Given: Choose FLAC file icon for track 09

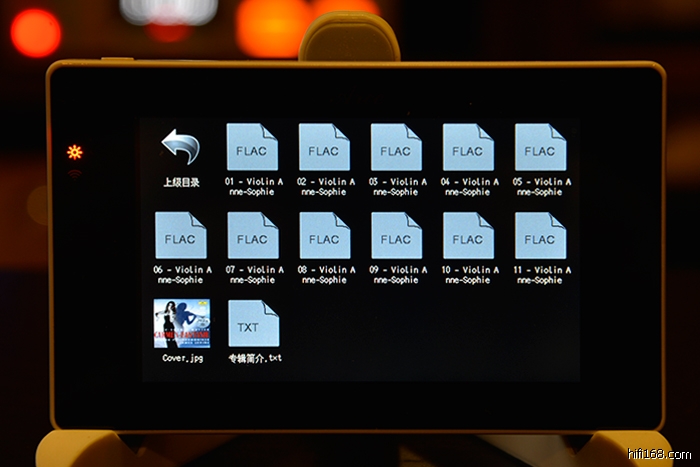Looking at the screenshot, I should [396, 236].
